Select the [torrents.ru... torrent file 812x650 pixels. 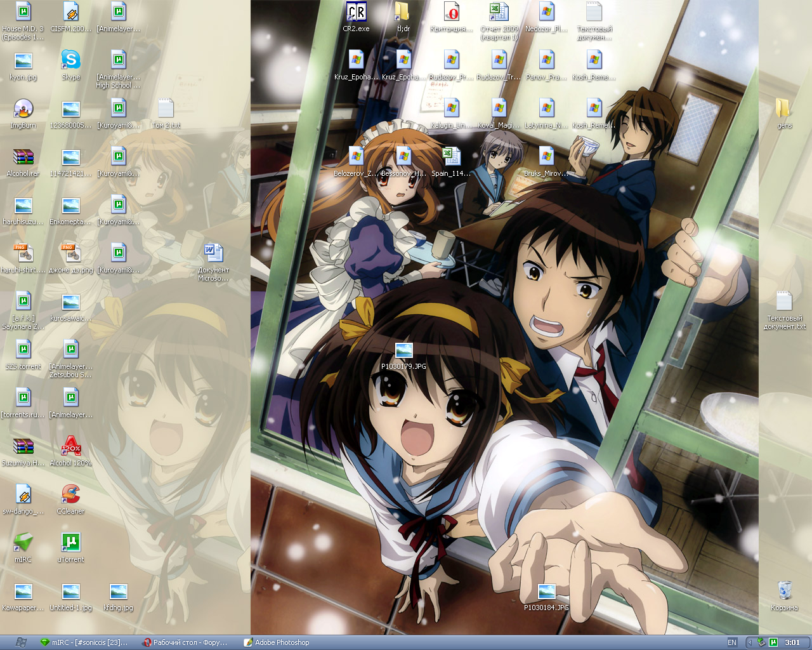coord(23,403)
